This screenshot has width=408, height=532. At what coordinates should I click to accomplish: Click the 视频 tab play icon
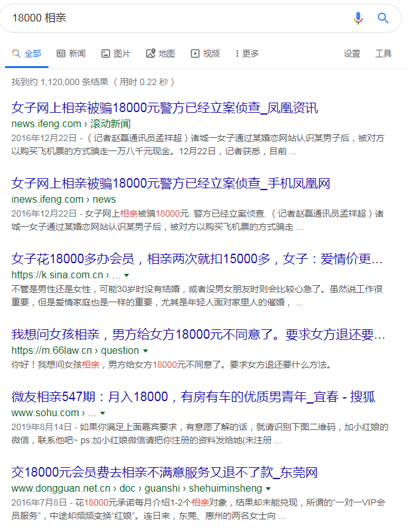(195, 54)
